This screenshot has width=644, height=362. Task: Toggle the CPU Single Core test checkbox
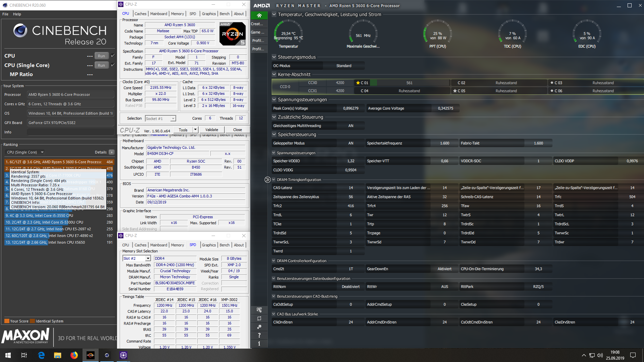click(x=113, y=65)
